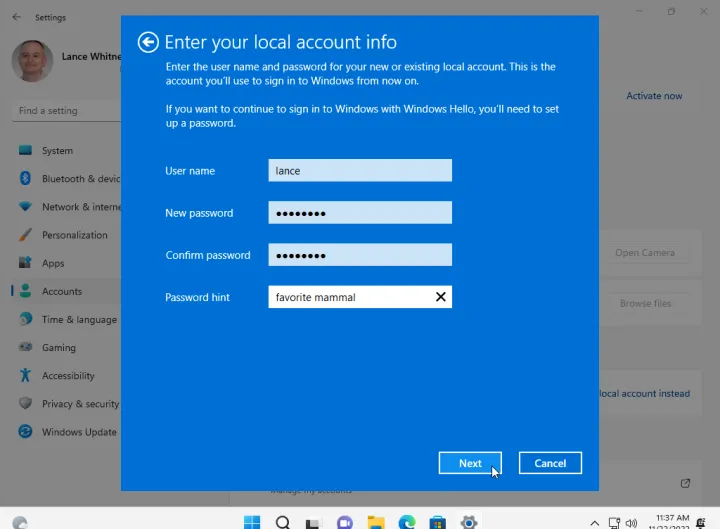Viewport: 720px width, 529px height.
Task: Cancel the local account setup
Action: [x=550, y=463]
